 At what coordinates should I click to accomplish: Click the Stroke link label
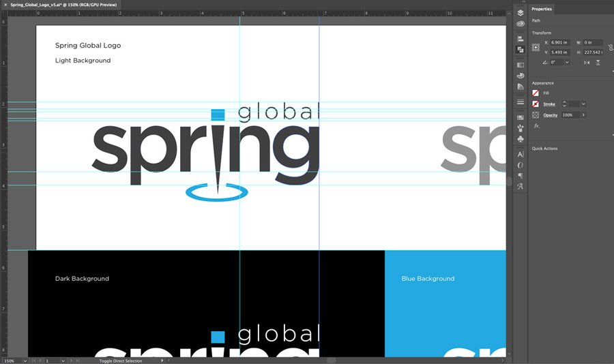(549, 104)
